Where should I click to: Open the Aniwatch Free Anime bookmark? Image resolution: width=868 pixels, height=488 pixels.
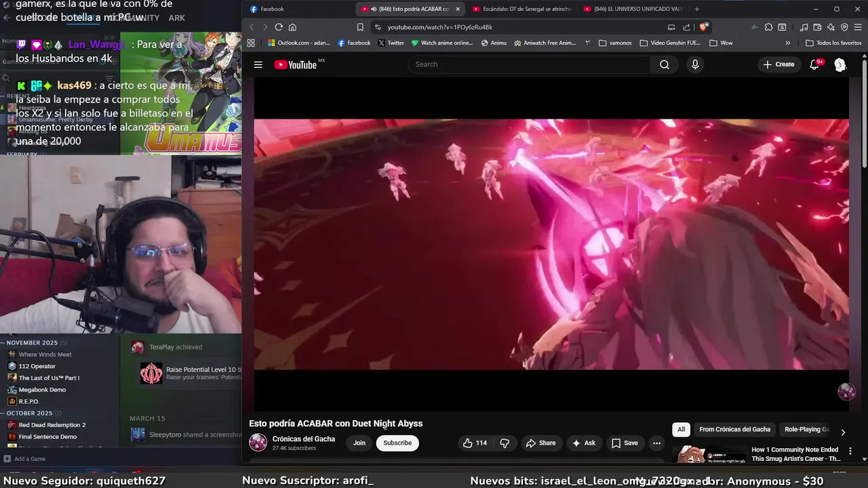click(545, 43)
